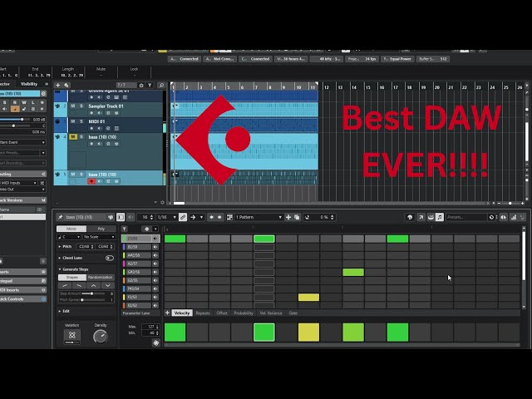Click the Density knob

pyautogui.click(x=100, y=336)
